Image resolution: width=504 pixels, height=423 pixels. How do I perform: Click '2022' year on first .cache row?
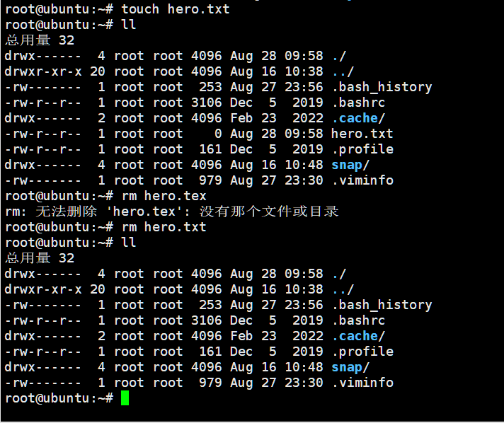[308, 118]
